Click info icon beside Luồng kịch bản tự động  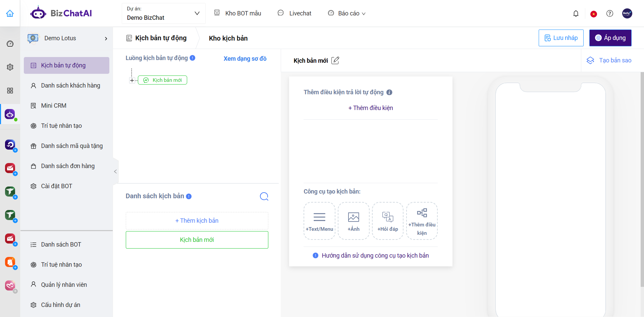[193, 58]
